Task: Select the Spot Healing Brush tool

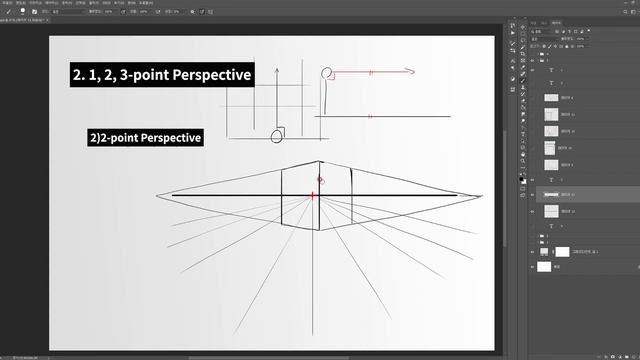Action: [523, 74]
